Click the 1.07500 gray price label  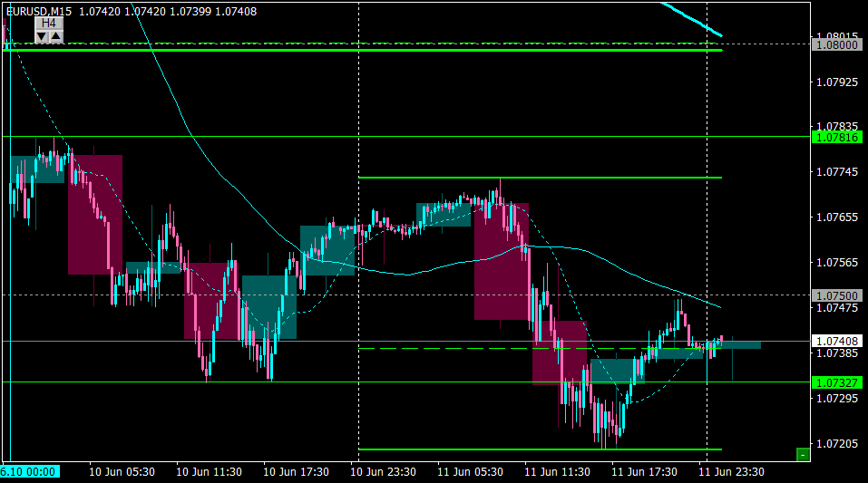[x=836, y=296]
